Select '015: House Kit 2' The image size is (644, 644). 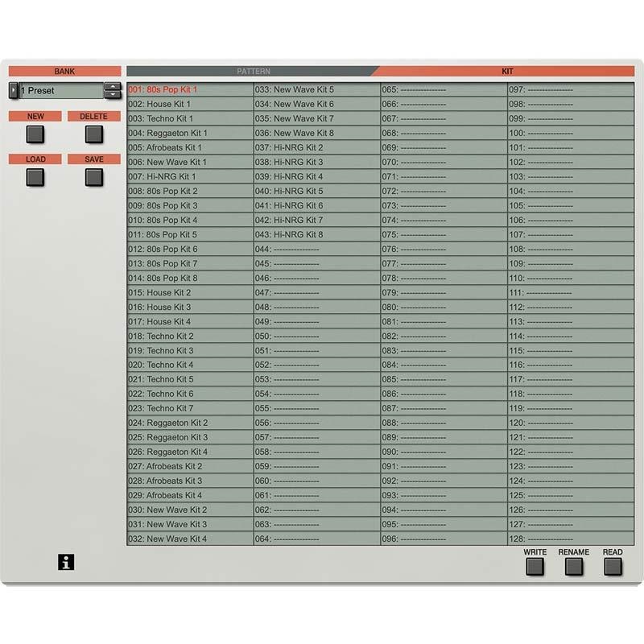click(190, 292)
